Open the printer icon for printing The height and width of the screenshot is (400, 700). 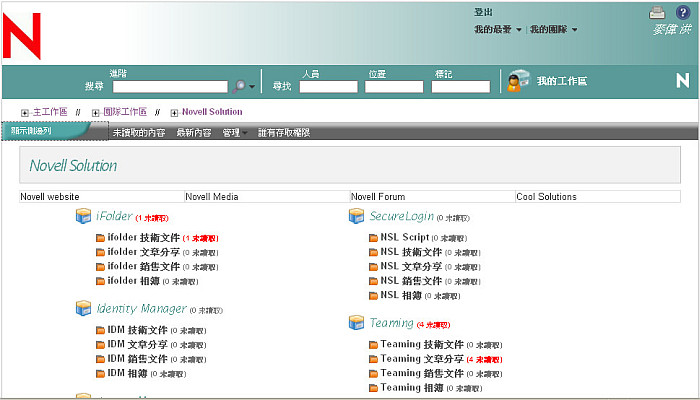(657, 13)
